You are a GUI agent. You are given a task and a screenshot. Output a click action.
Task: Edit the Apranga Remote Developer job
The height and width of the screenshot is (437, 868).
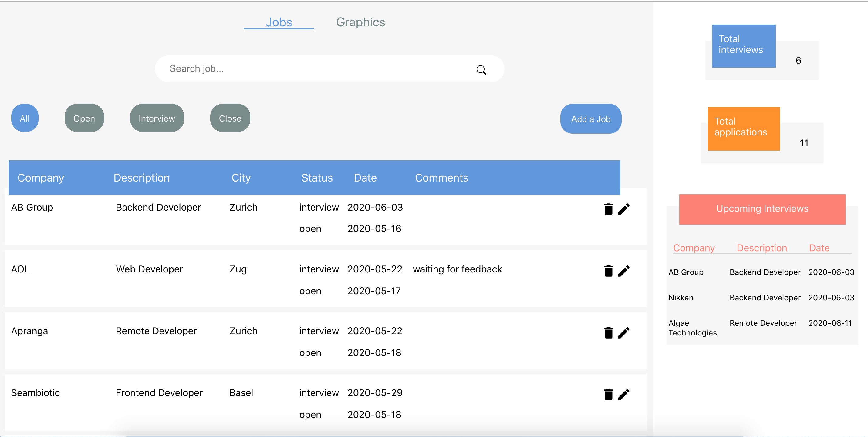click(x=624, y=333)
